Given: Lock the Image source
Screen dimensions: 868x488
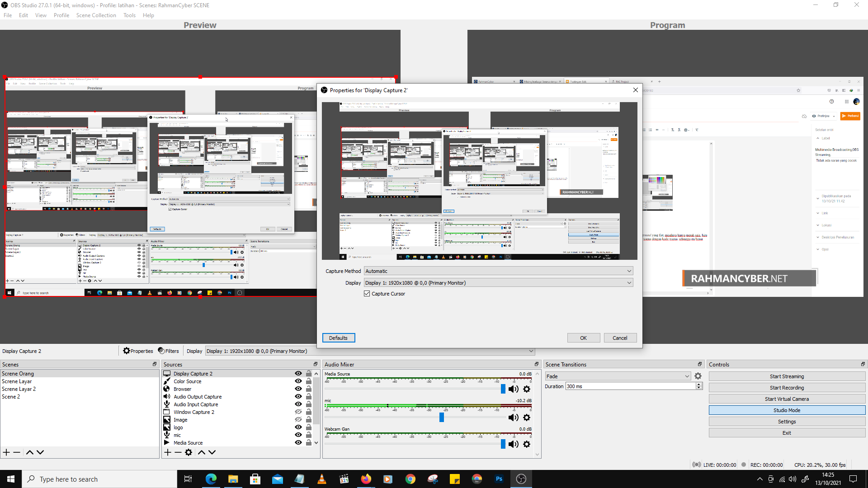Looking at the screenshot, I should tap(308, 419).
